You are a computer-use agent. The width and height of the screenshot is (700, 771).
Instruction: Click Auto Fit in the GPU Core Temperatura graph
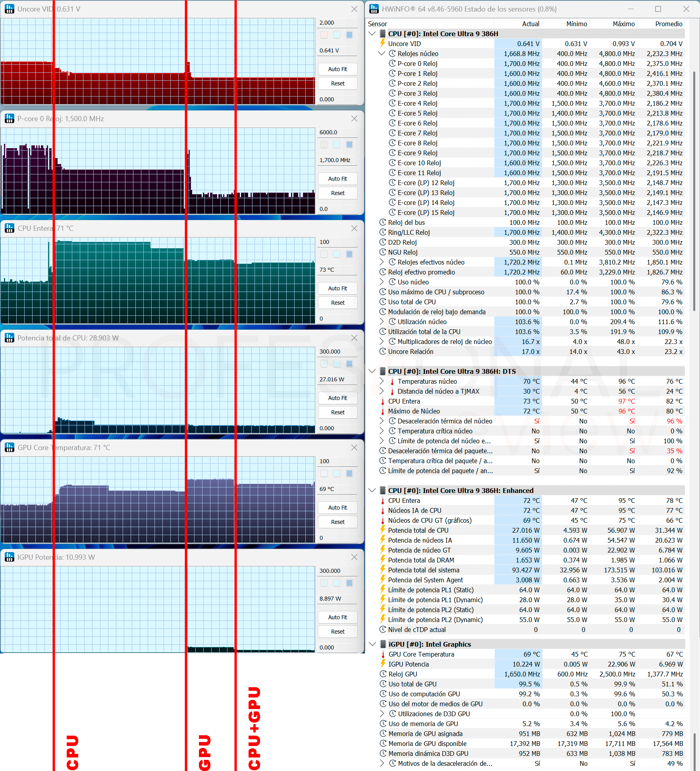coord(337,508)
